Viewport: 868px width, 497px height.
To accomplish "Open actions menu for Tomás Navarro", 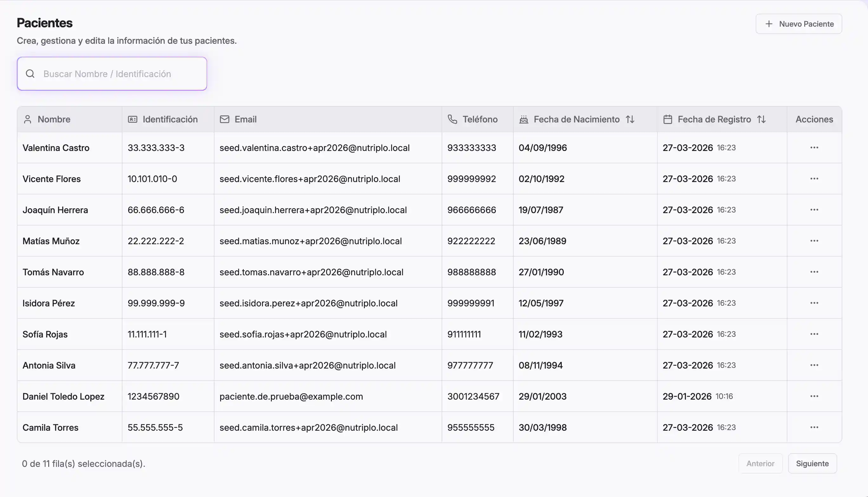I will tap(814, 272).
